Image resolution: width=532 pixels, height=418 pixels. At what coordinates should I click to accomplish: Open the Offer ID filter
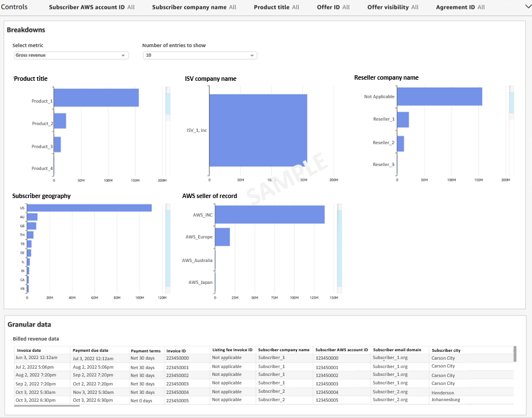coord(333,8)
